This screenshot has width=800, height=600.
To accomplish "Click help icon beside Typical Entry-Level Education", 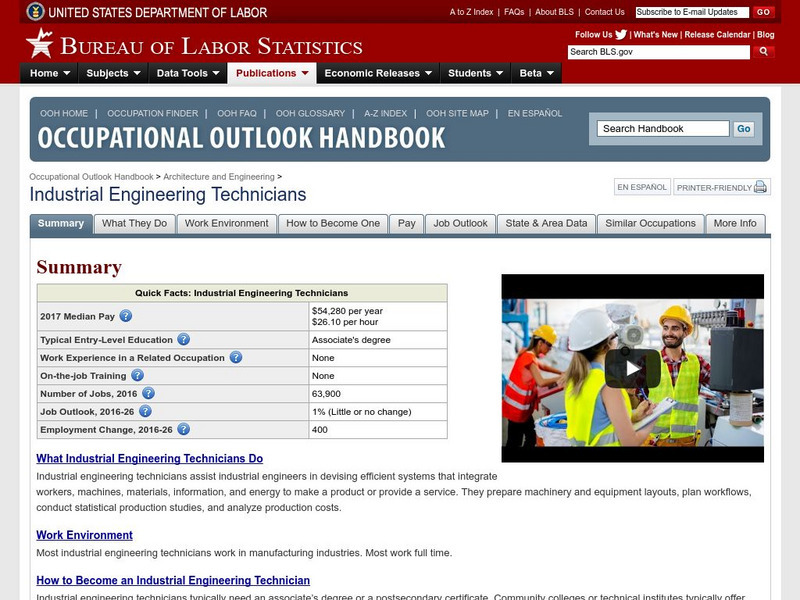I will click(x=183, y=340).
